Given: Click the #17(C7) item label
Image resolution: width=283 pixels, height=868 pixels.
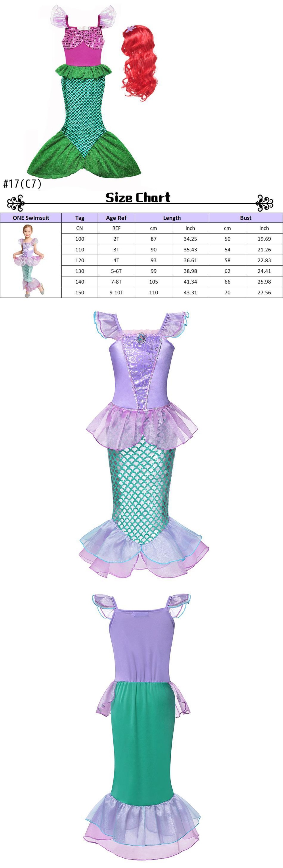Looking at the screenshot, I should [x=22, y=184].
